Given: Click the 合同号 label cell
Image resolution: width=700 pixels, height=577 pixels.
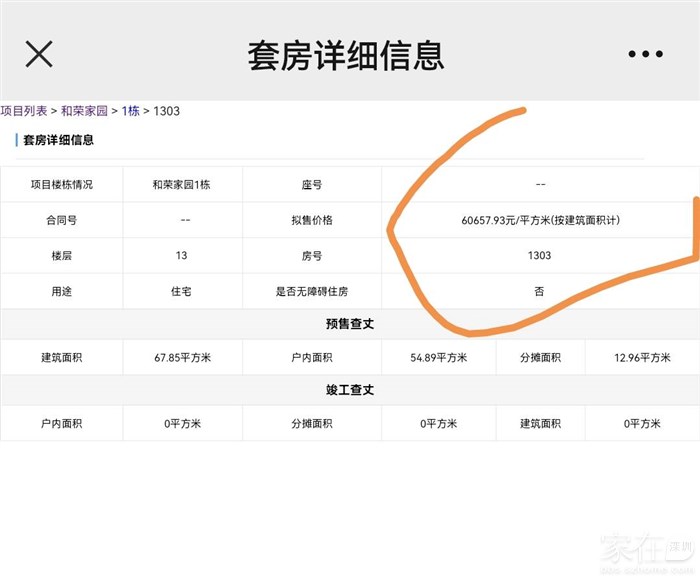Looking at the screenshot, I should [61, 220].
